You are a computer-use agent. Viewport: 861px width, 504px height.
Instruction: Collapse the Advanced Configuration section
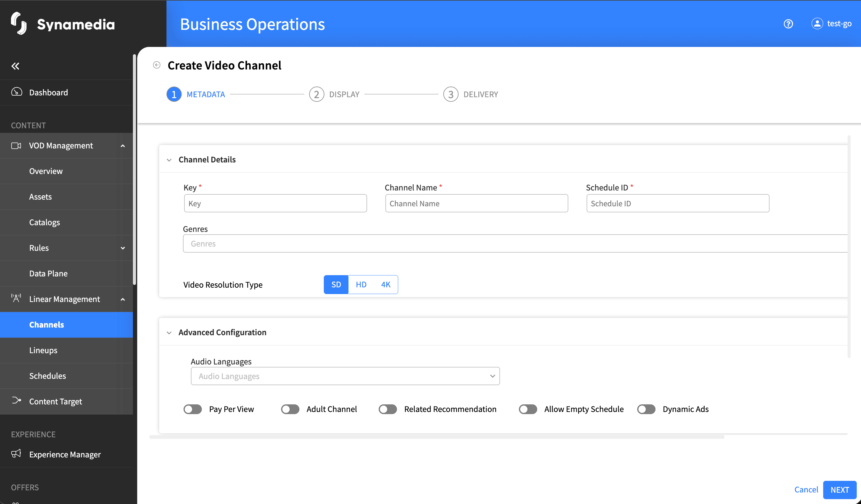pos(169,332)
